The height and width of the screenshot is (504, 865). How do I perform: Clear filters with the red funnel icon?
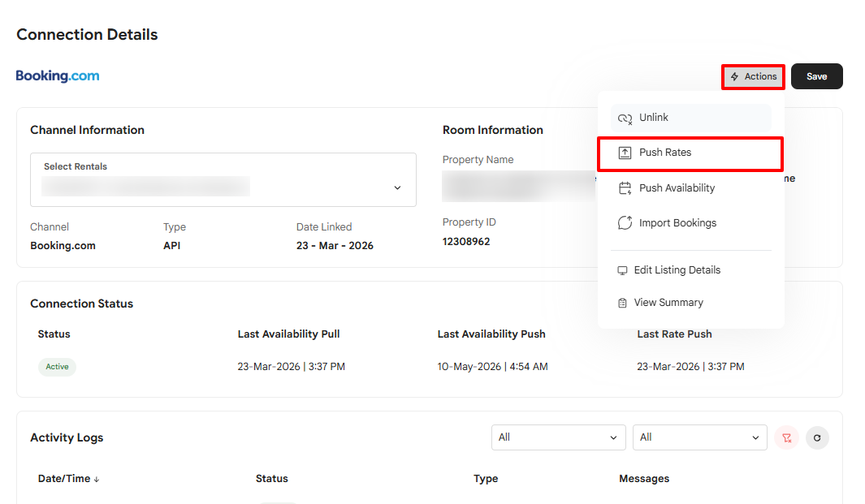pos(787,437)
